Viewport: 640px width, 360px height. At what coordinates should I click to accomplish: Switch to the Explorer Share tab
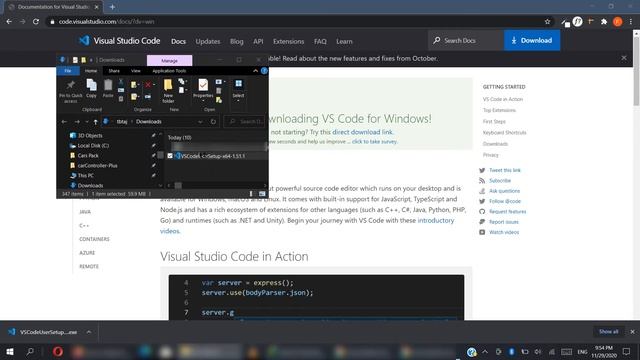[x=114, y=71]
